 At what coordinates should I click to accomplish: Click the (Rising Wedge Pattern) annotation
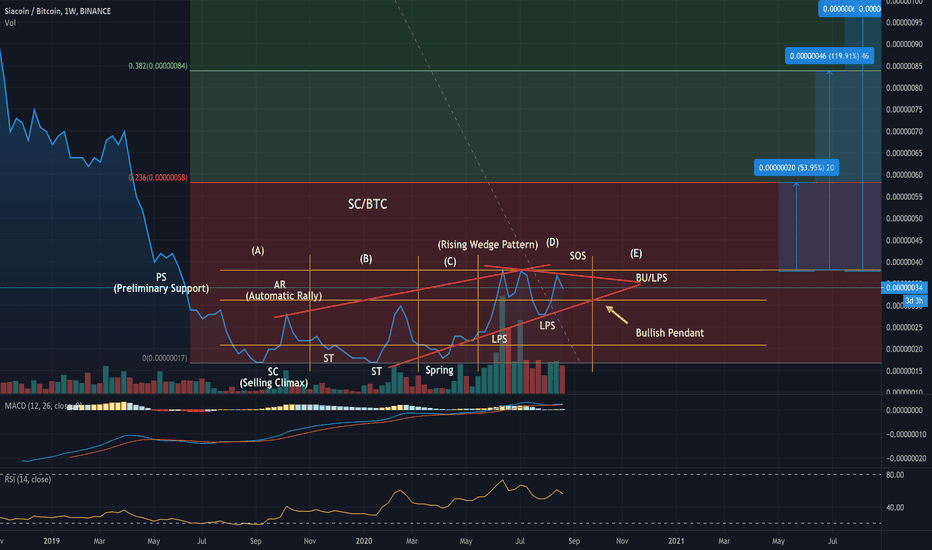coord(488,244)
